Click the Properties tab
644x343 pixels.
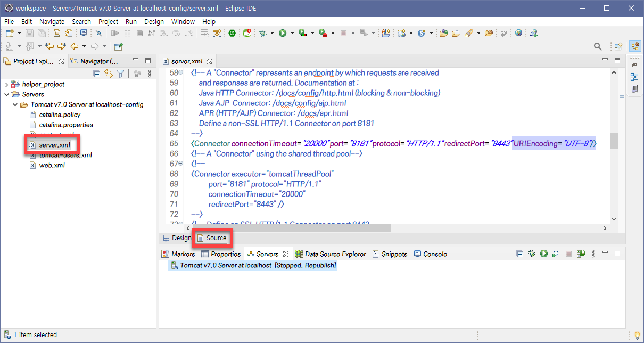220,254
